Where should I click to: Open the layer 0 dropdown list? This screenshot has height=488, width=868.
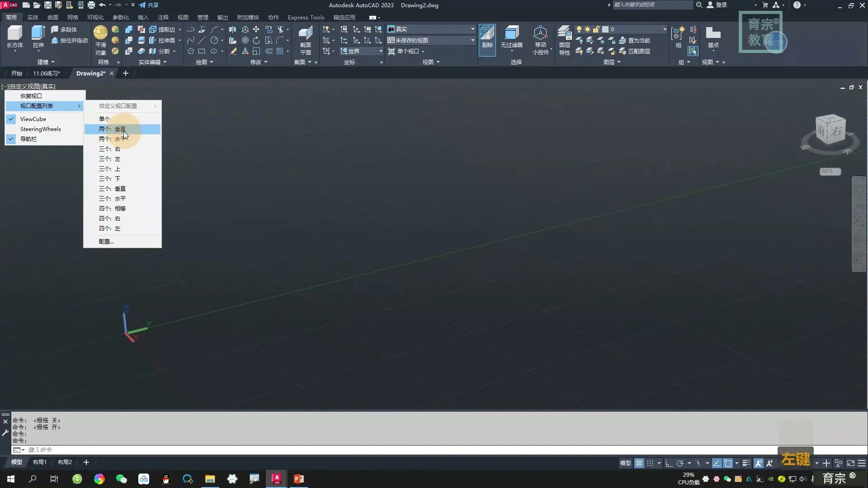tap(665, 29)
